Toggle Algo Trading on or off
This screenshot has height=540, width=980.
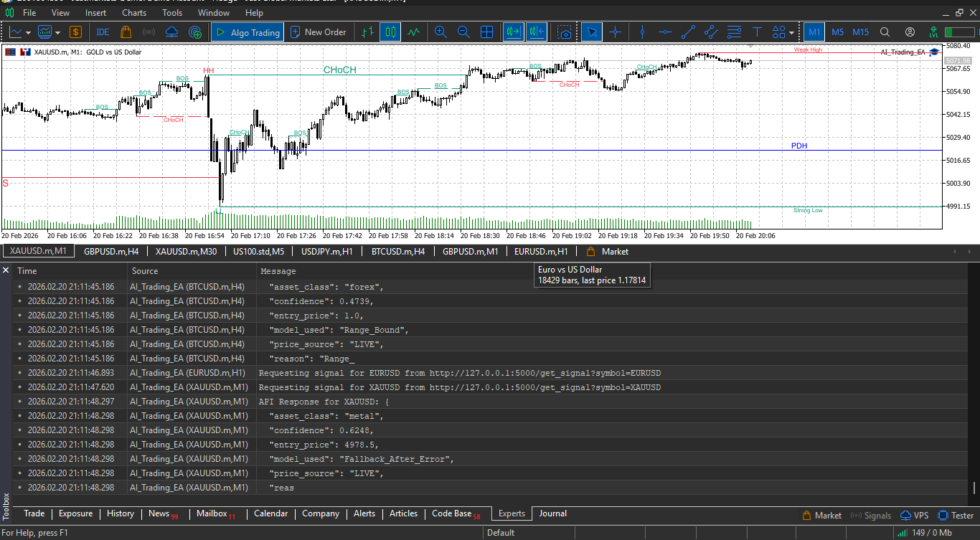247,32
